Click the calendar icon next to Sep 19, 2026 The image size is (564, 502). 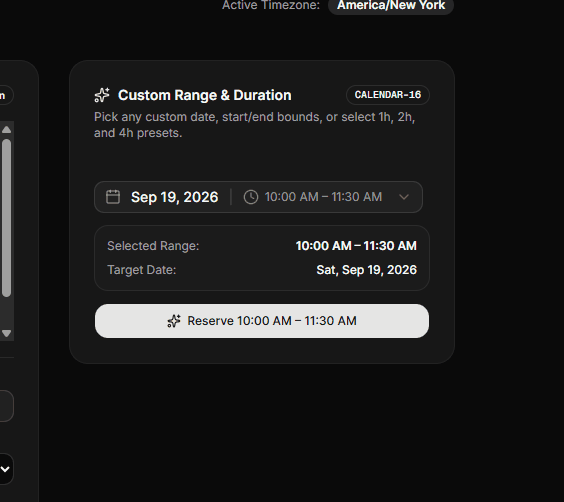[113, 197]
